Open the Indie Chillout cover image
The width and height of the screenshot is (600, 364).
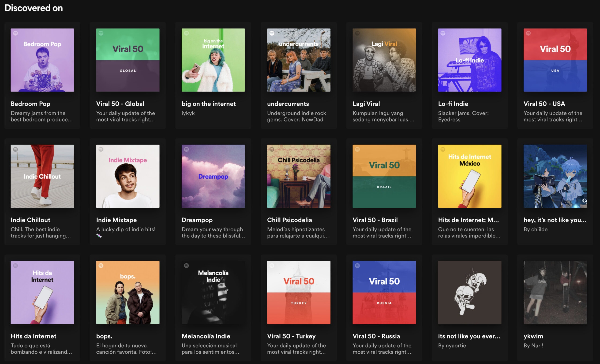[x=42, y=176]
